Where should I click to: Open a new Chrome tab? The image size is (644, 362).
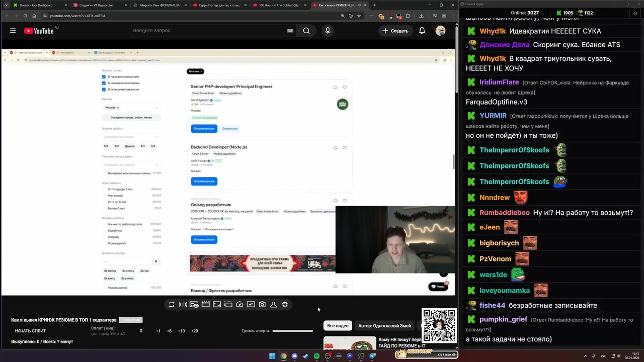[374, 5]
